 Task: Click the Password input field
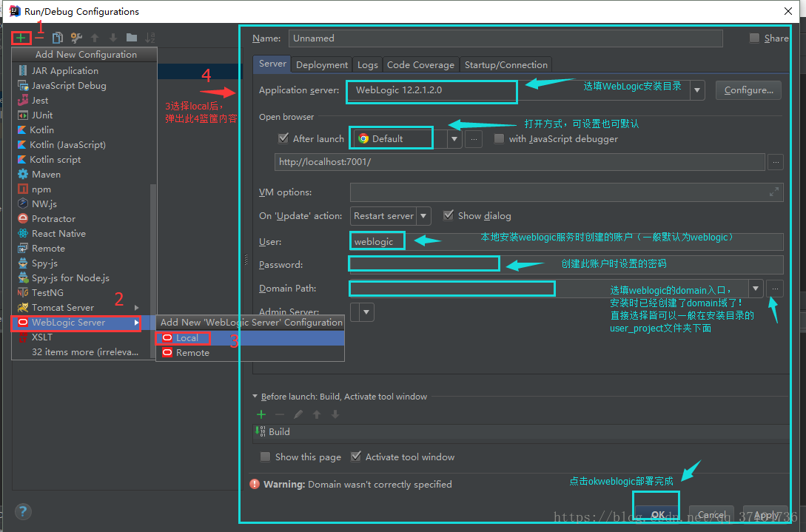pyautogui.click(x=566, y=264)
